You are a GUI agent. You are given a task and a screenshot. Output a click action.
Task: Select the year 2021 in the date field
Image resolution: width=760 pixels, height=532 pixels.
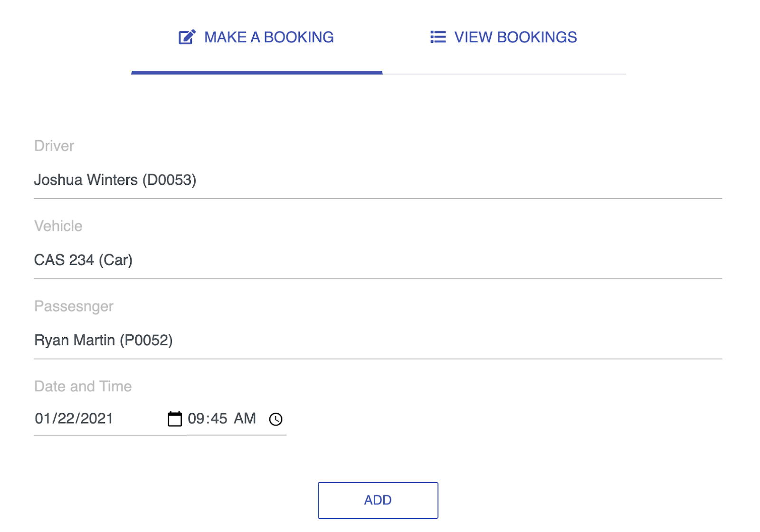97,418
